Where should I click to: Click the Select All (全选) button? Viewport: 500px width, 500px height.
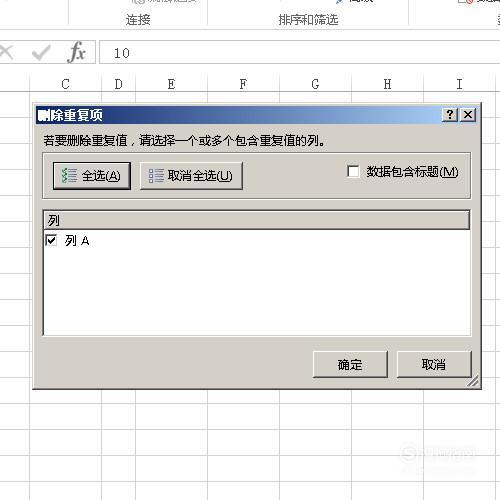click(92, 176)
